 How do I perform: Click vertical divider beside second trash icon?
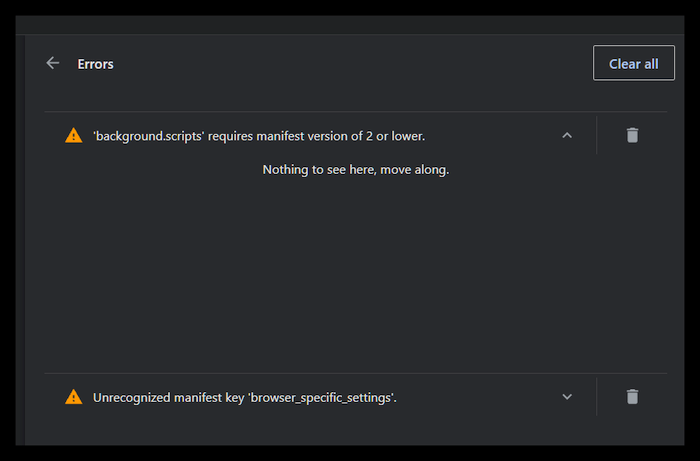tap(597, 397)
